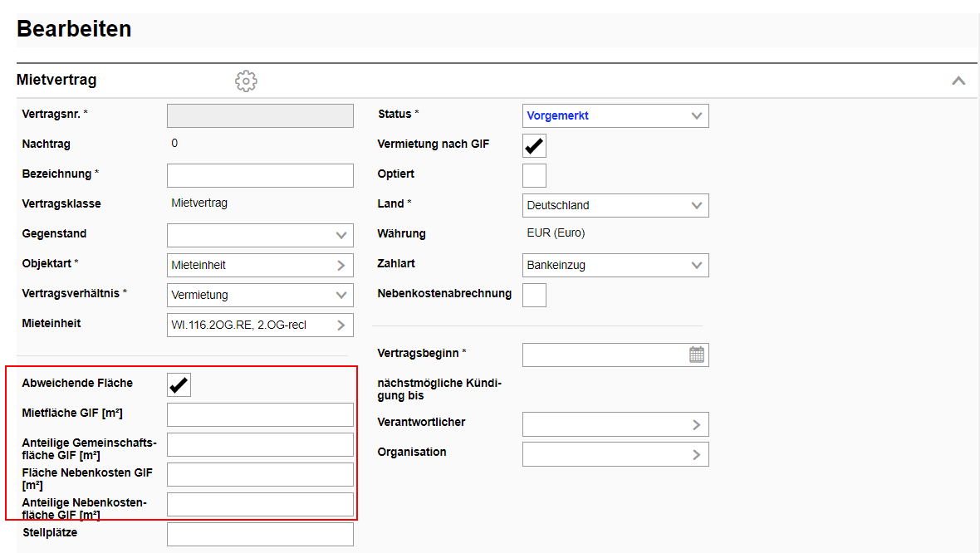Open the Status dropdown
This screenshot has height=553, width=980.
point(615,116)
